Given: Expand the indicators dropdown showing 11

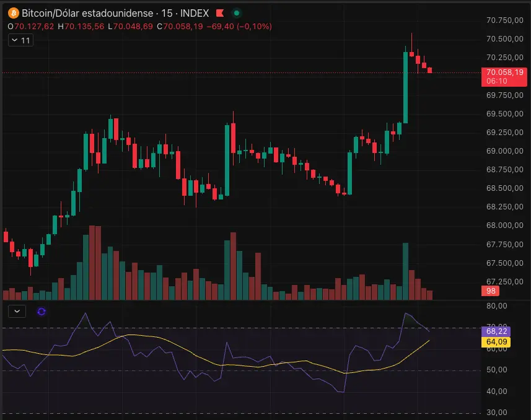Looking at the screenshot, I should pyautogui.click(x=20, y=40).
